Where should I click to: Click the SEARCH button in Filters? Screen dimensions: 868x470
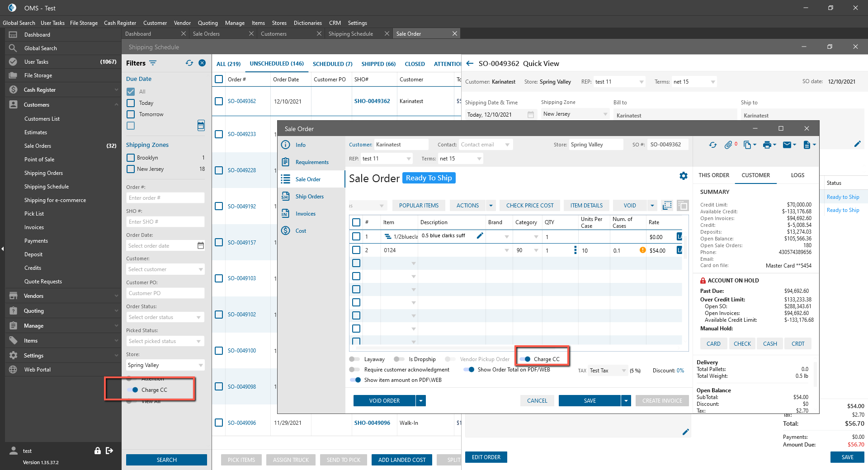pos(166,460)
